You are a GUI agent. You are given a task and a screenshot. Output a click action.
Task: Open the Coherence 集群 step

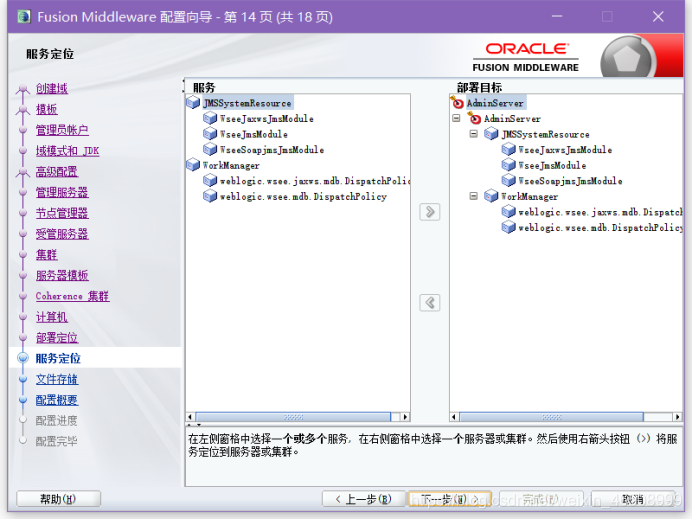click(72, 296)
